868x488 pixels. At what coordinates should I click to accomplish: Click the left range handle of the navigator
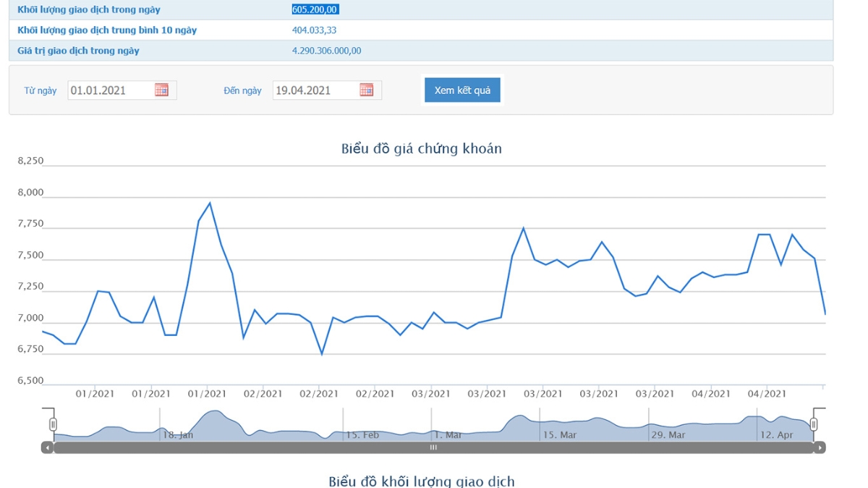pyautogui.click(x=53, y=424)
